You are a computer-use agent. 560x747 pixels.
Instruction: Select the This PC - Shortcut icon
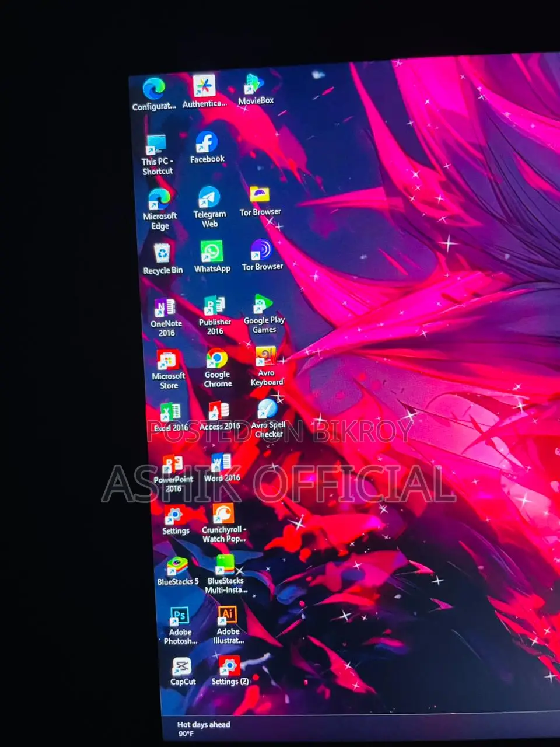click(157, 155)
